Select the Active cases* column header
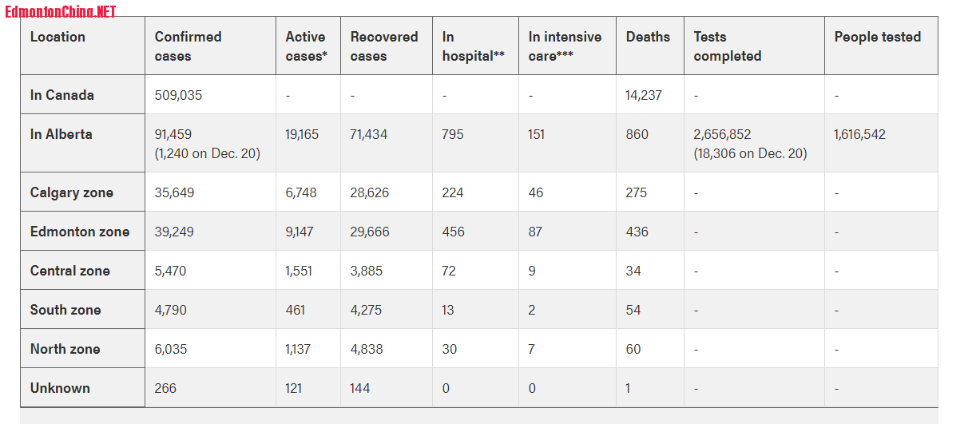 tap(307, 46)
